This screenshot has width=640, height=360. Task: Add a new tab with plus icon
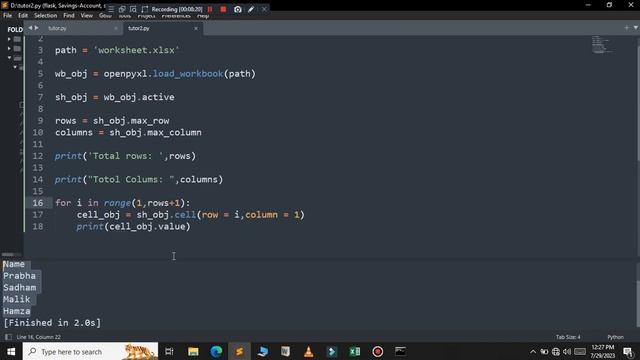point(627,28)
